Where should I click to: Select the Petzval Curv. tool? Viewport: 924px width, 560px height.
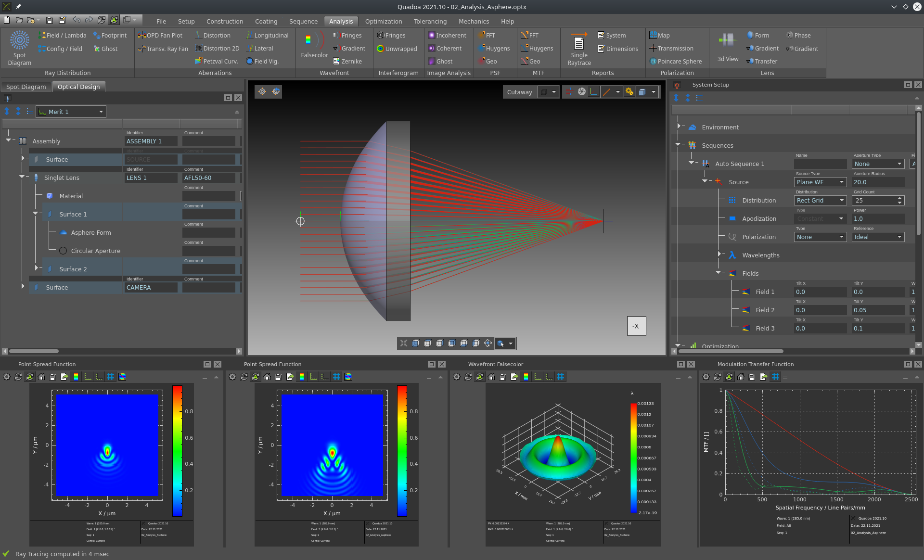pyautogui.click(x=217, y=61)
